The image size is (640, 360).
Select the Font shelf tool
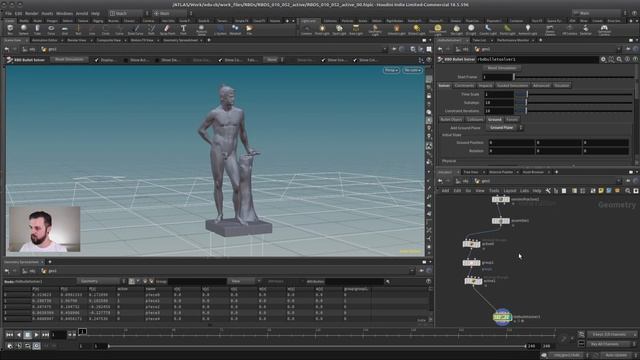click(x=183, y=29)
